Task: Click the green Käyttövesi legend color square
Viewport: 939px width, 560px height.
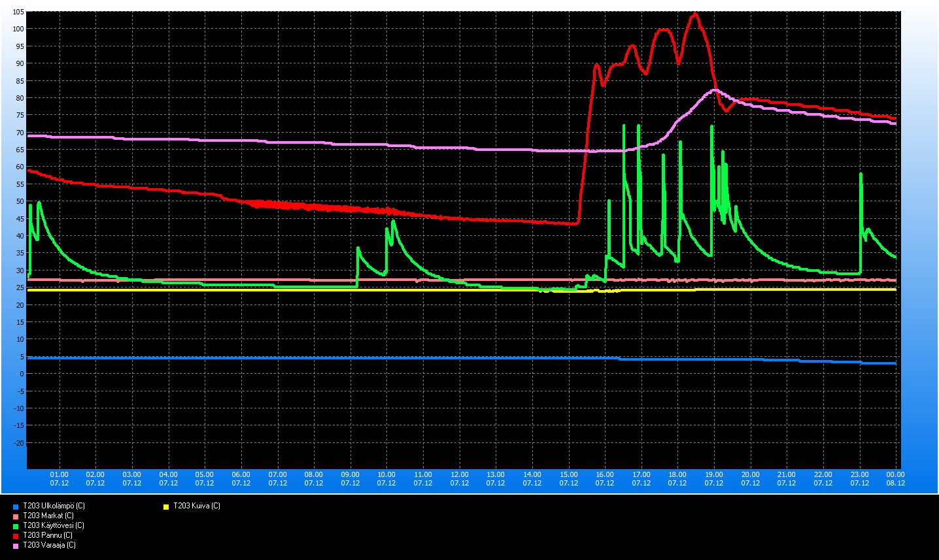Action: (x=16, y=526)
